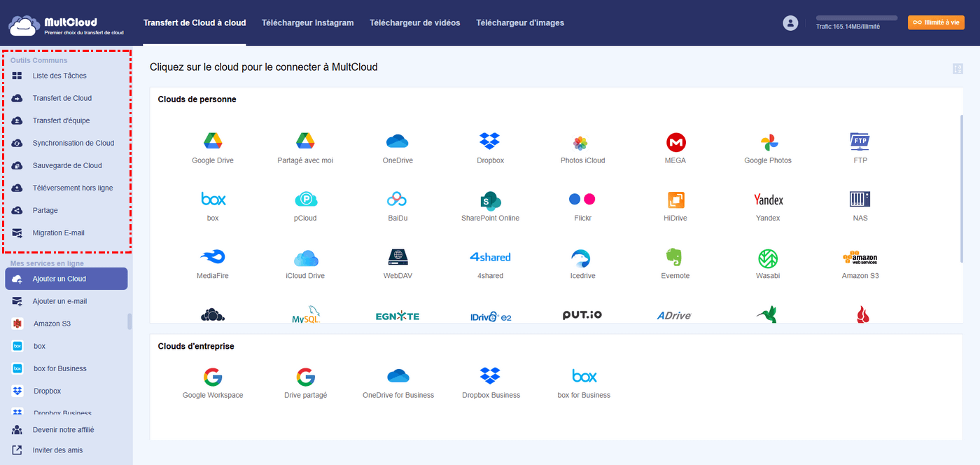Viewport: 980px width, 465px height.
Task: Open the user account avatar
Action: (x=790, y=23)
